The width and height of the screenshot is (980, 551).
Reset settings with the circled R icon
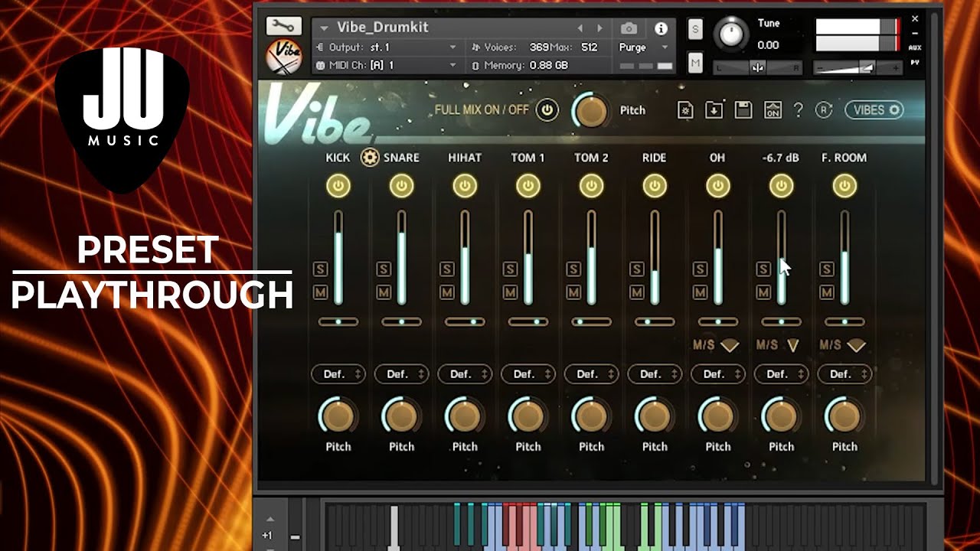824,110
